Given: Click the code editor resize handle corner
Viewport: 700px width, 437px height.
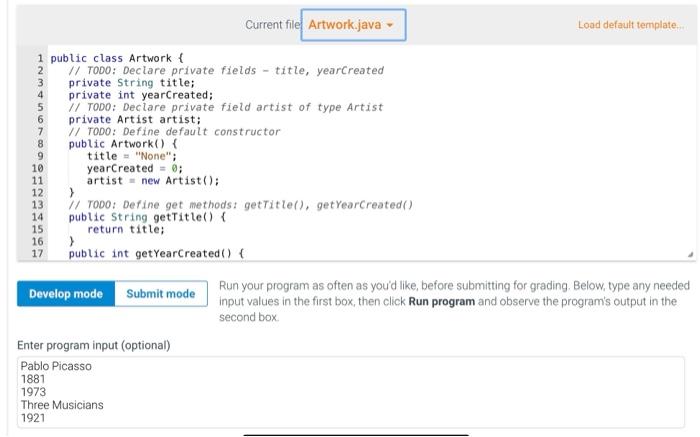Looking at the screenshot, I should coord(690,254).
